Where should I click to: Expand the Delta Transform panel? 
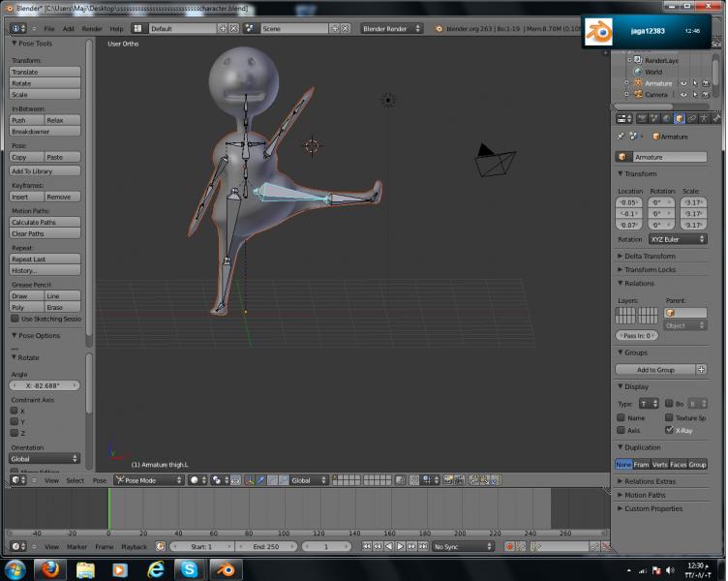tap(651, 256)
